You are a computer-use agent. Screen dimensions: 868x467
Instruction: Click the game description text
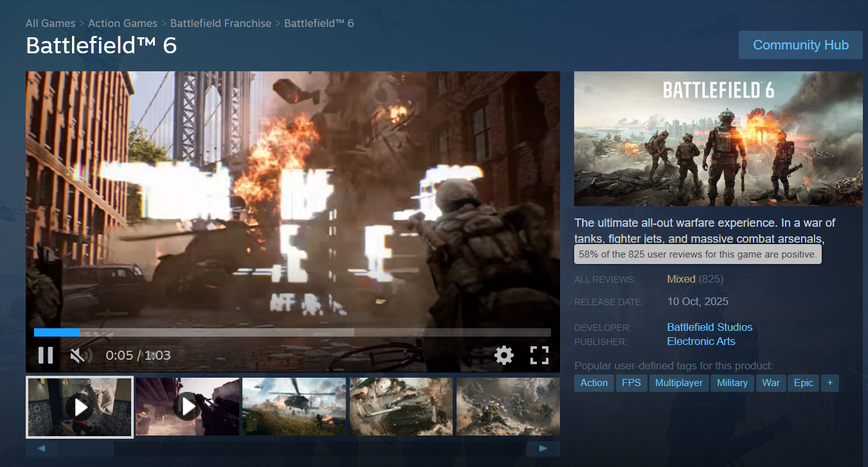(x=705, y=231)
